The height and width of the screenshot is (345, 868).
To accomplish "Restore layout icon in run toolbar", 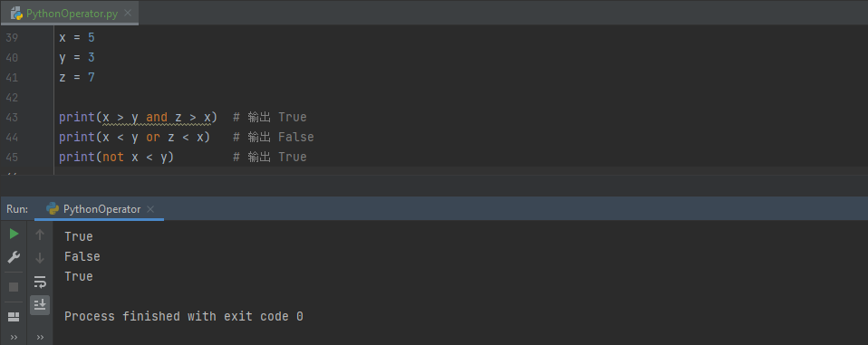I will pos(14,317).
